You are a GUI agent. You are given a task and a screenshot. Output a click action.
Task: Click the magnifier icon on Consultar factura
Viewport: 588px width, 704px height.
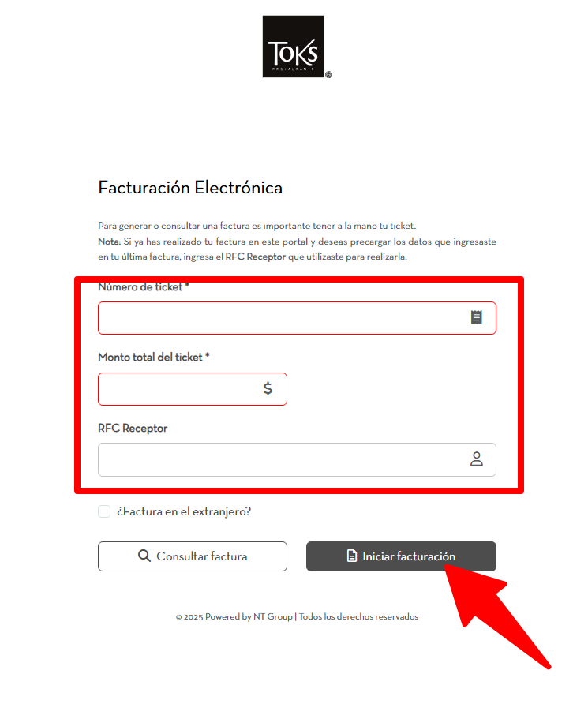point(144,556)
